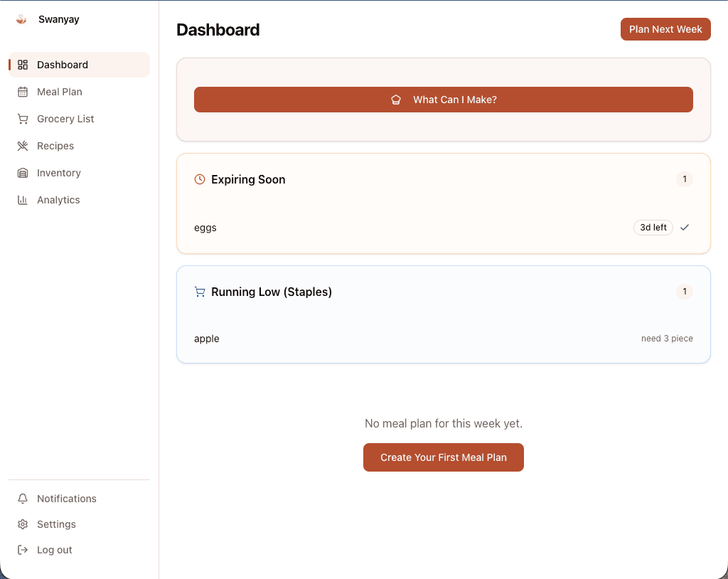
Task: Click Create Your First Meal Plan
Action: 443,457
